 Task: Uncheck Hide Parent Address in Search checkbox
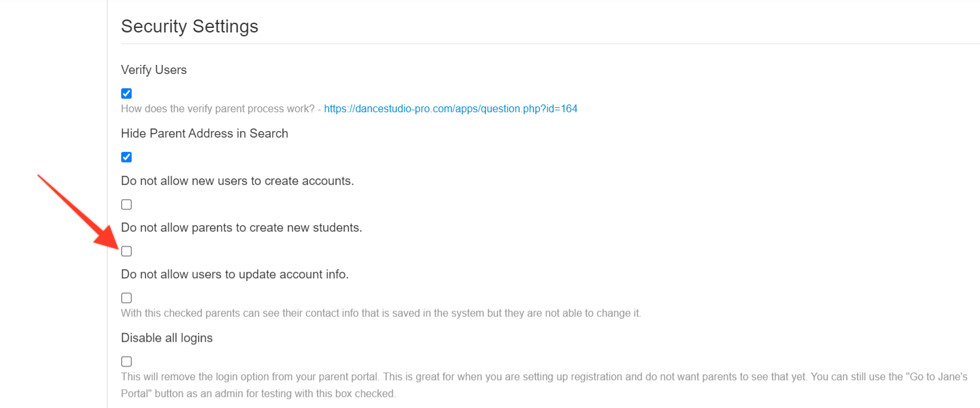126,157
